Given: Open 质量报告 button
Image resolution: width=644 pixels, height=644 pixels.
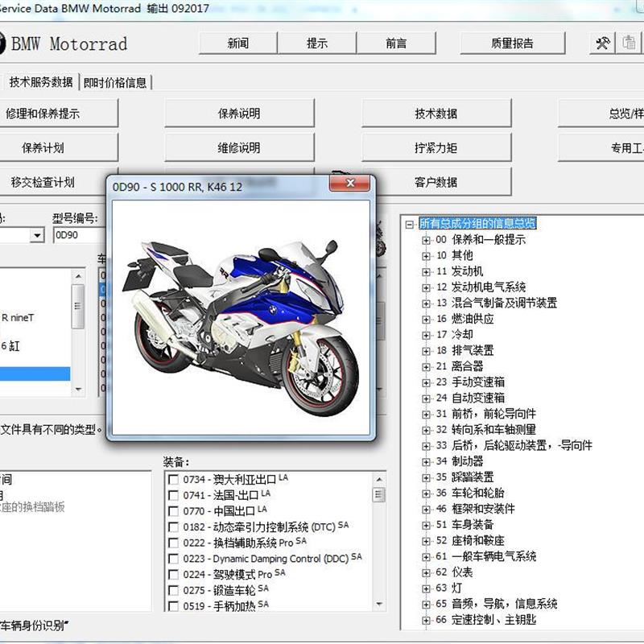Looking at the screenshot, I should pyautogui.click(x=512, y=43).
